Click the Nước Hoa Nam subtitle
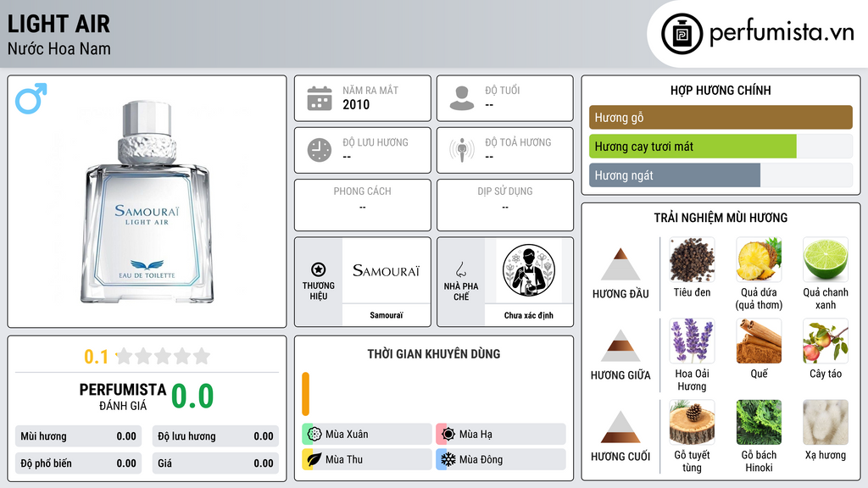Screen dimensions: 868x488 click(59, 48)
